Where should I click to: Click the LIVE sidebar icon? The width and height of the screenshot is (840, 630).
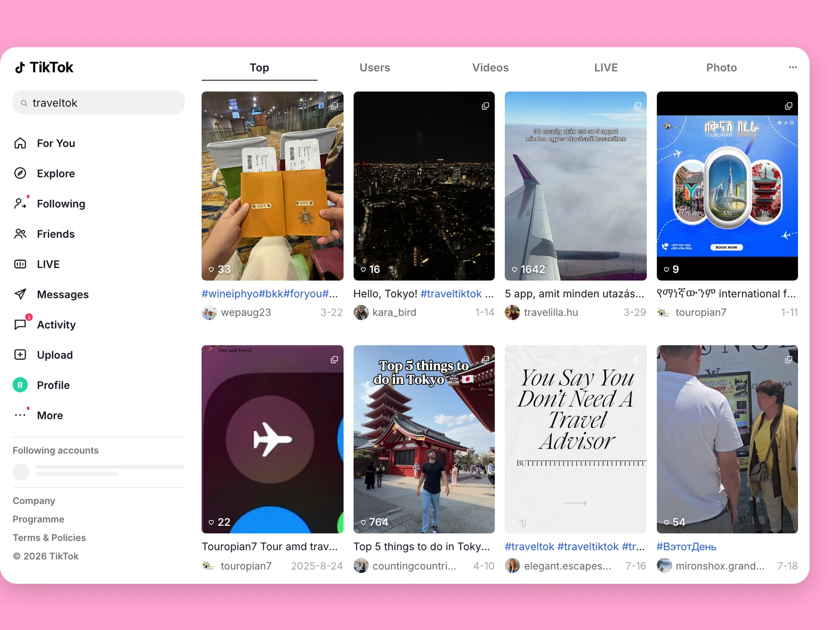pos(20,264)
